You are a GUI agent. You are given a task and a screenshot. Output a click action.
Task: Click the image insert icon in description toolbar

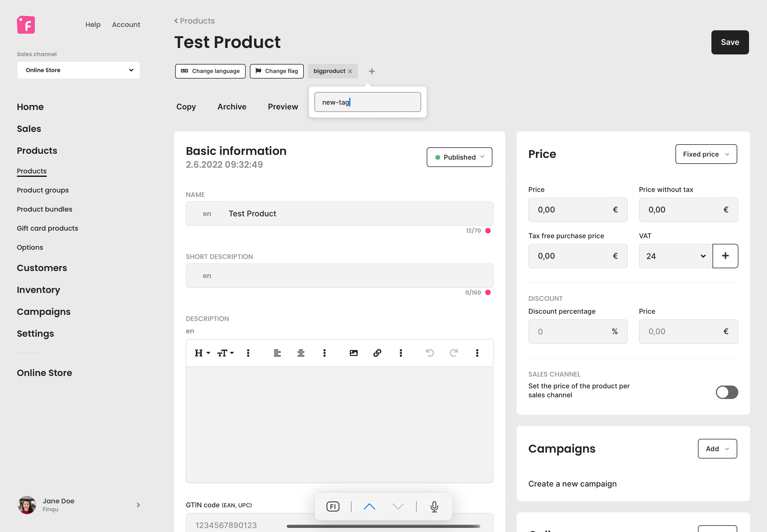(353, 352)
